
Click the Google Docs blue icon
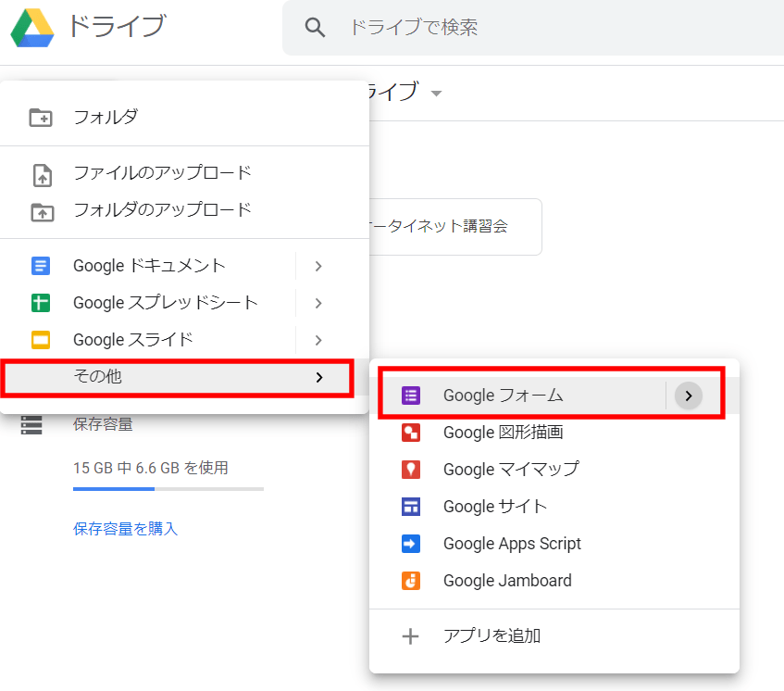(x=41, y=266)
